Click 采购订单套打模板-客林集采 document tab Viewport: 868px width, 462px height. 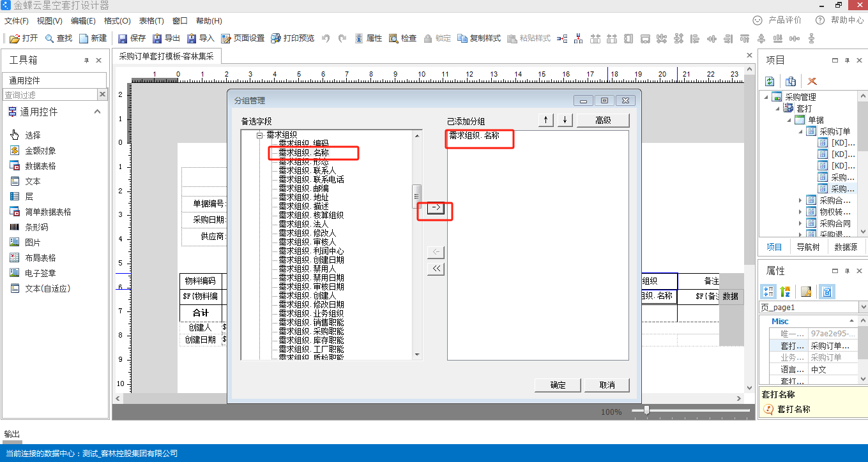[x=168, y=56]
